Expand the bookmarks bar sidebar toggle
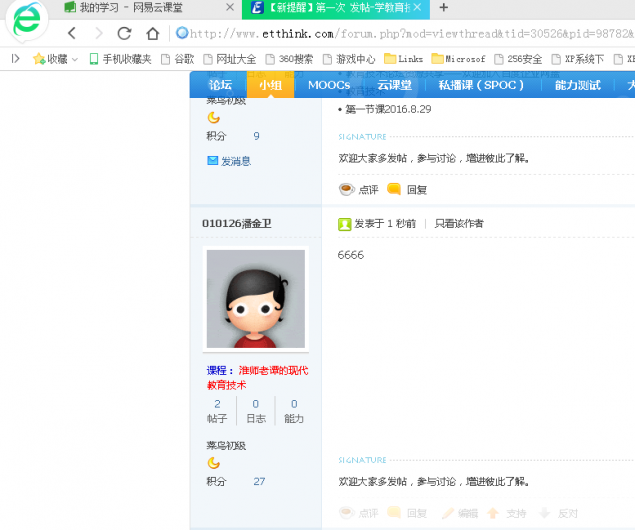 (x=15, y=59)
